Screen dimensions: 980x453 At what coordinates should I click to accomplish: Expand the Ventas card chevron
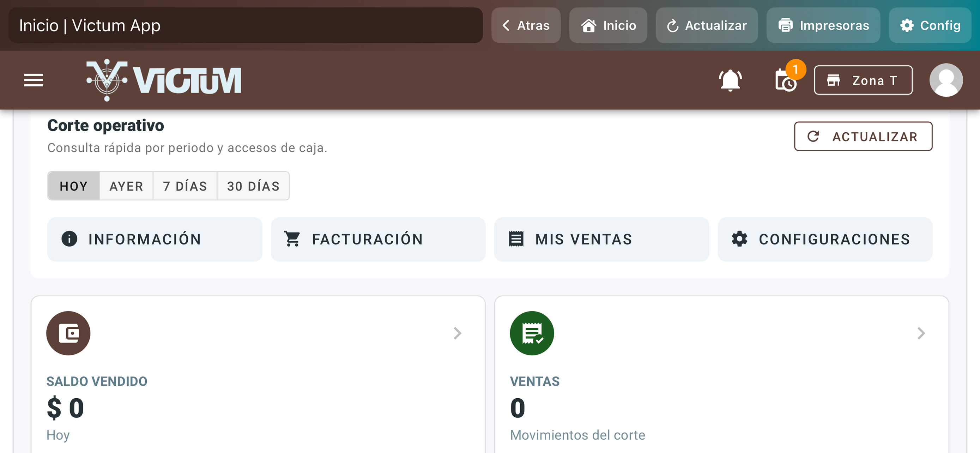pyautogui.click(x=921, y=333)
